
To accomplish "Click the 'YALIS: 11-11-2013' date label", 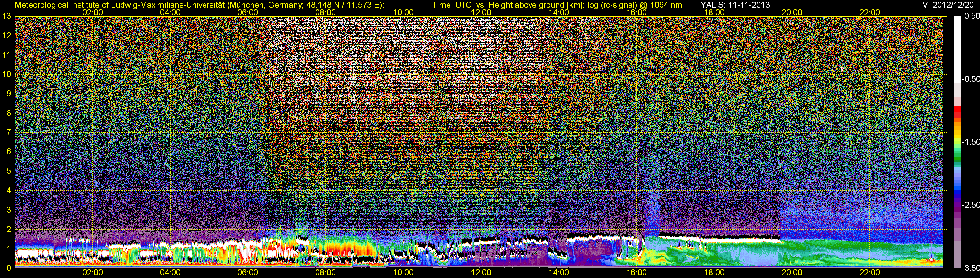I will pos(735,5).
